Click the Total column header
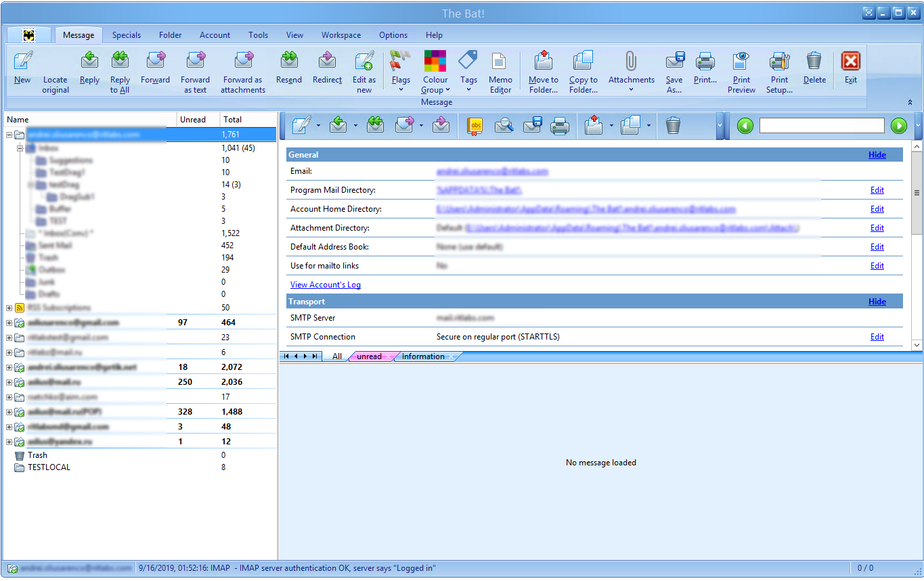 coord(248,119)
